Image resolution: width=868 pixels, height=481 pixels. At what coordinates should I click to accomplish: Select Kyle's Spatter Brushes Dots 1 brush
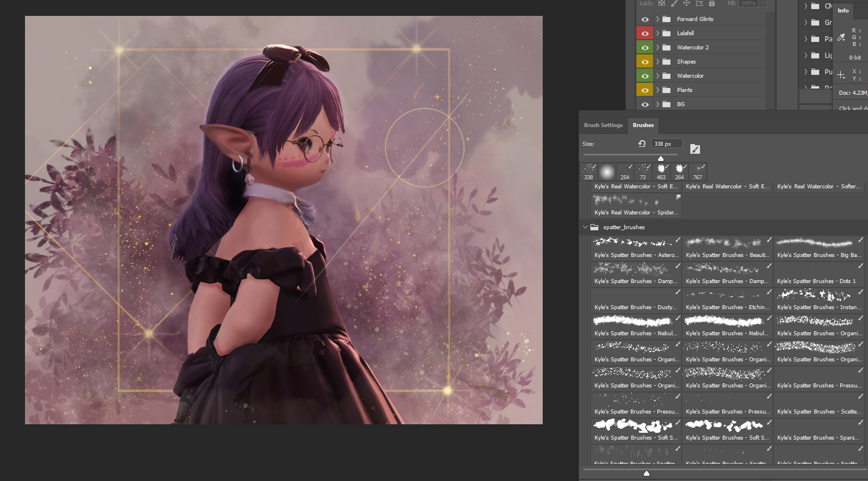(x=819, y=274)
